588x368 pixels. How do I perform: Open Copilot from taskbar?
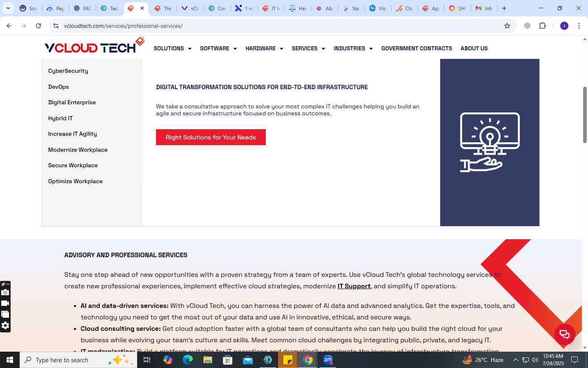click(x=167, y=360)
